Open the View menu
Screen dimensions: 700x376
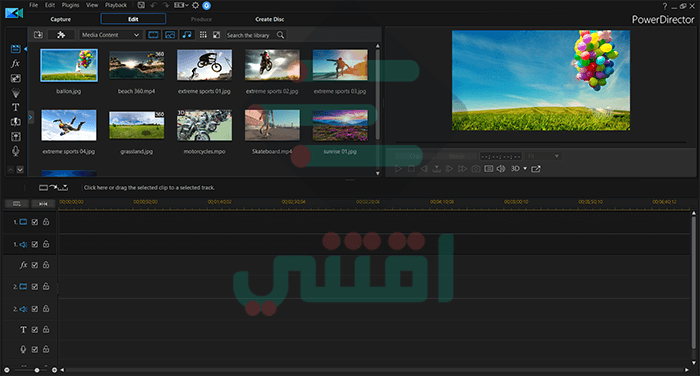point(92,5)
